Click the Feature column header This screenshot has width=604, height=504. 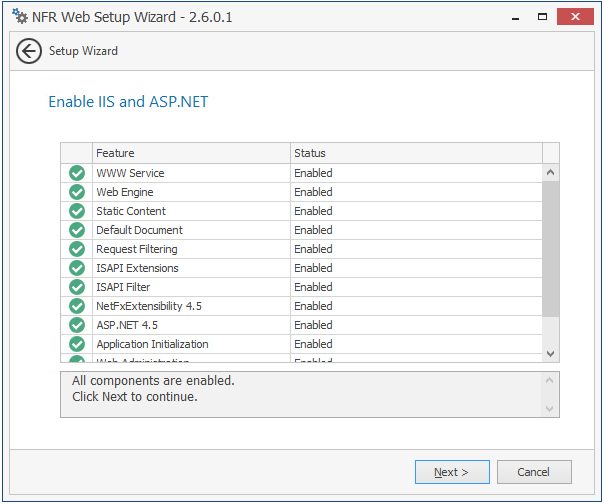(x=191, y=153)
